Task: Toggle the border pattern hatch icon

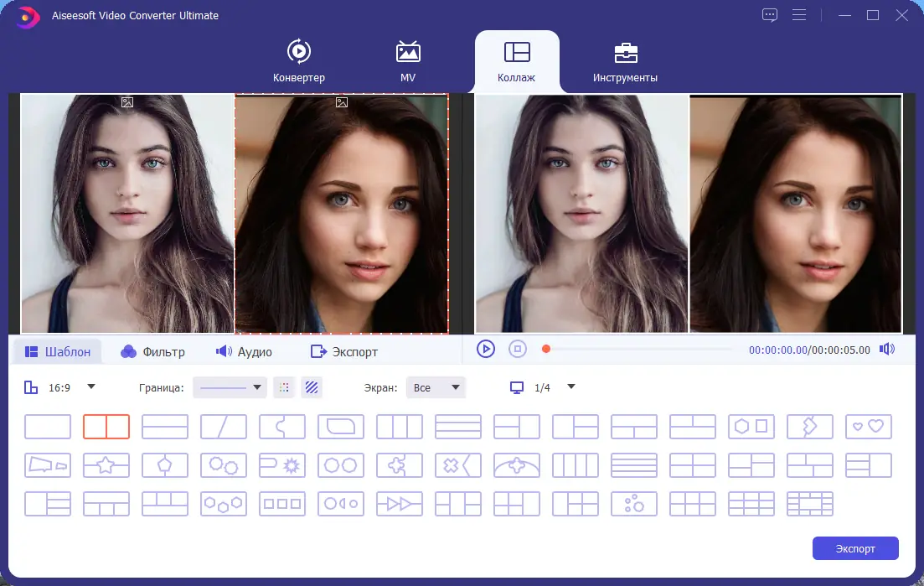Action: click(312, 387)
